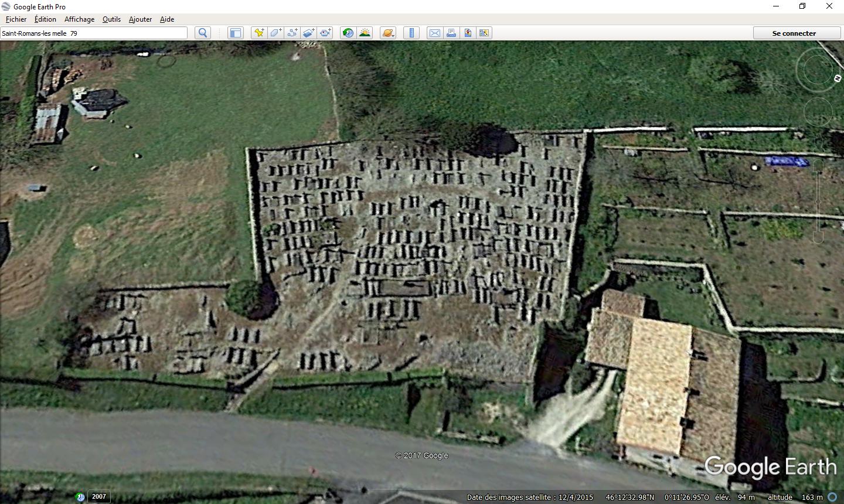
Task: View in Google Maps toolbar icon
Action: tap(484, 33)
